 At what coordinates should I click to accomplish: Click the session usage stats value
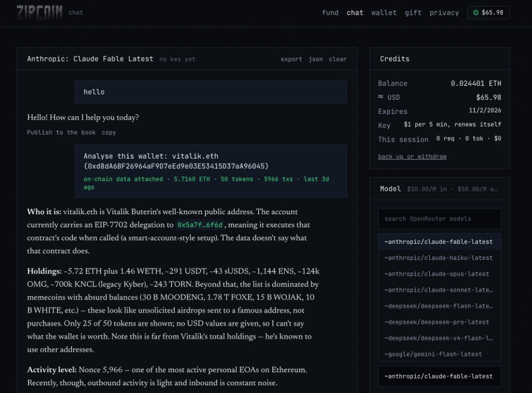coord(469,138)
